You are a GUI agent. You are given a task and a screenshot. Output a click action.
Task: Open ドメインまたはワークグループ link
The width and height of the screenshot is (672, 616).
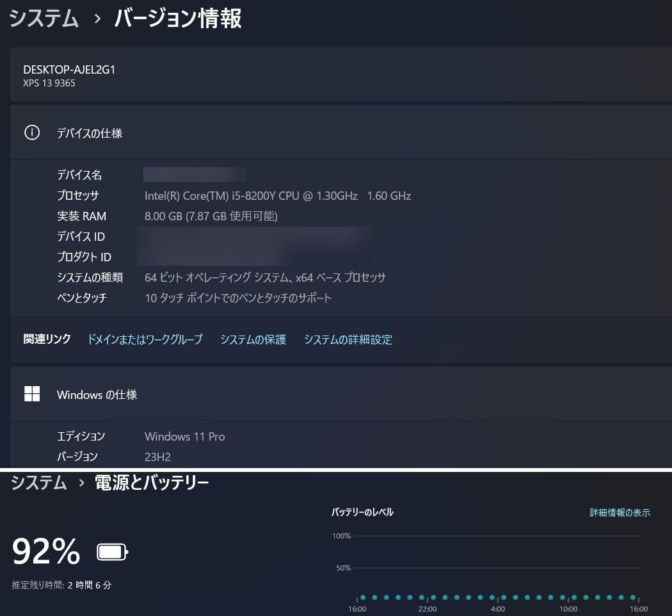pyautogui.click(x=145, y=339)
